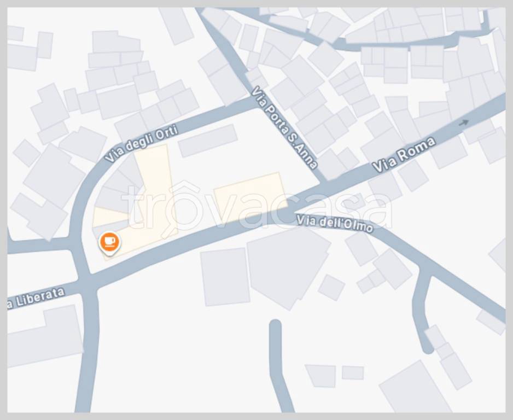
Task: Click the Via dell'Olmo street label
Action: 335,224
